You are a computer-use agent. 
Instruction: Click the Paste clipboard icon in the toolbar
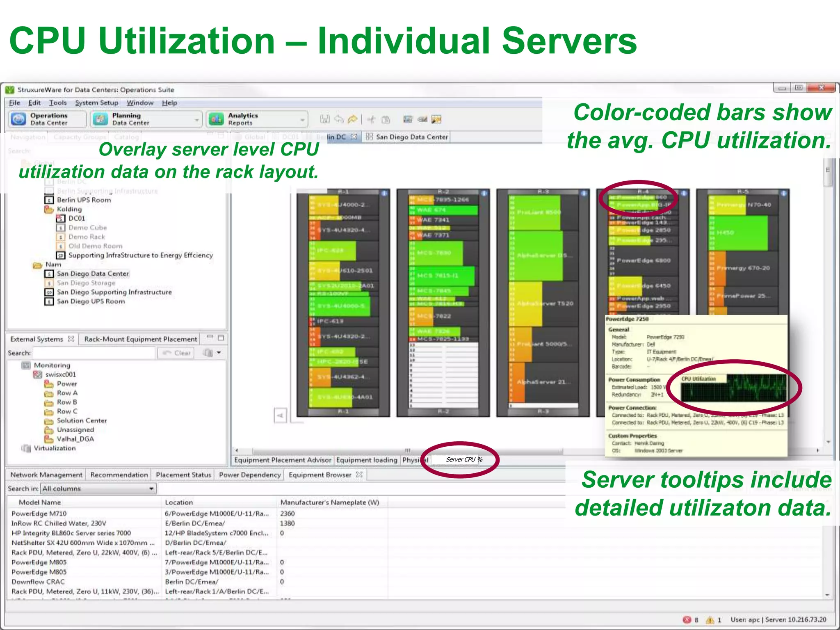[386, 119]
